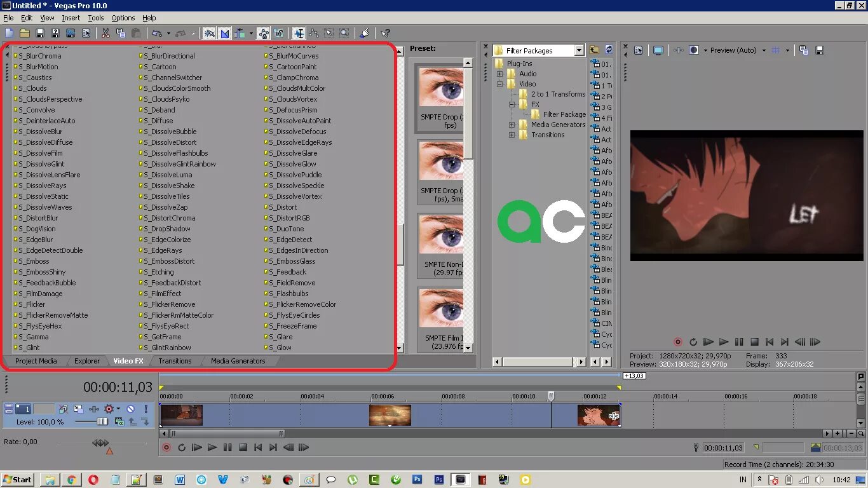Click the Copy toolbar icon
This screenshot has height=488, width=868.
click(x=121, y=33)
